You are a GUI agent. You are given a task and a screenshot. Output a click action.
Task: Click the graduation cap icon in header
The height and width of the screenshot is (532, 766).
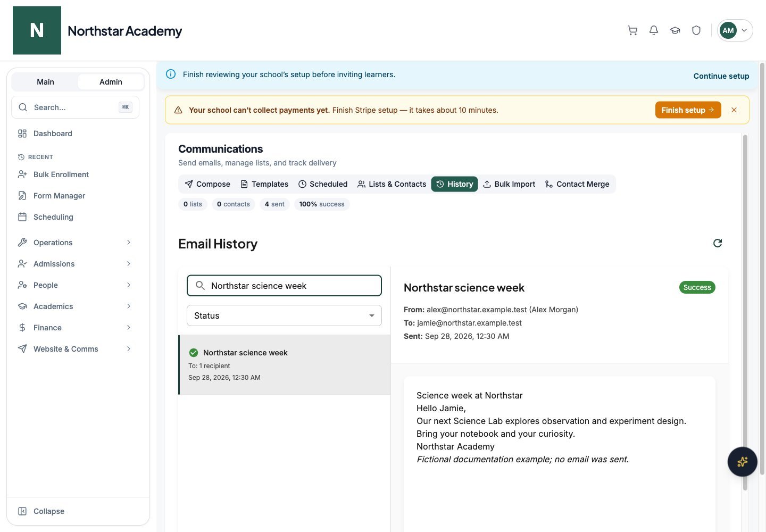click(x=675, y=30)
